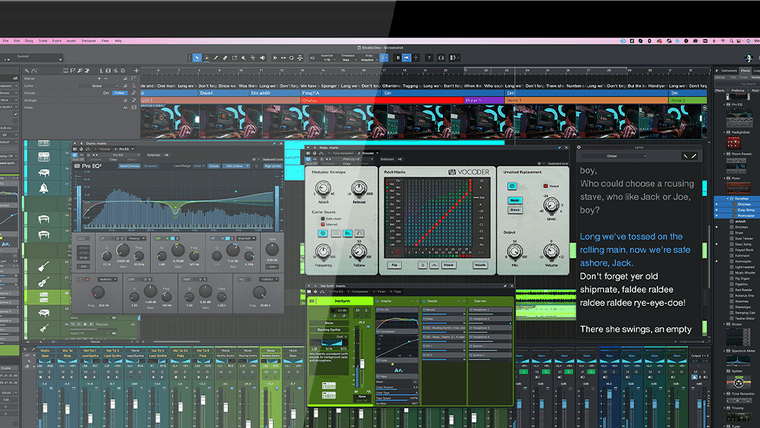
Task: Click the Follow button on Chords track
Action: pos(120,93)
